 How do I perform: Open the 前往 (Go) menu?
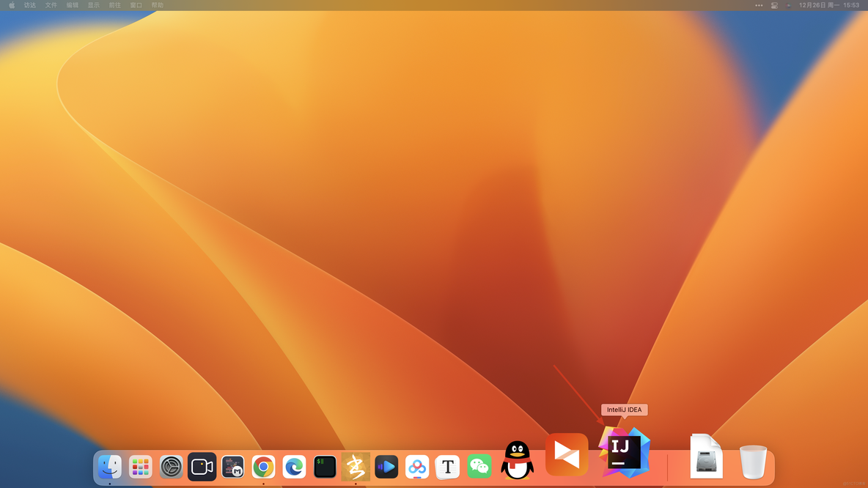tap(114, 5)
